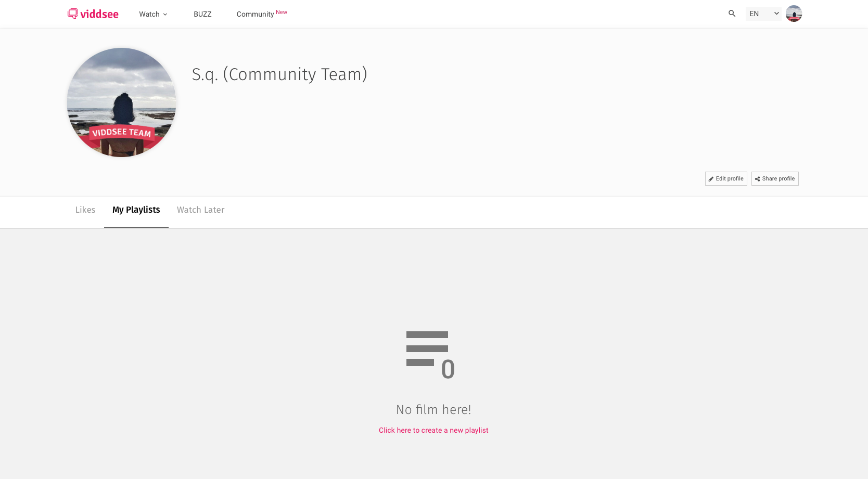The image size is (868, 479).
Task: Expand the Watch dropdown menu
Action: 153,14
